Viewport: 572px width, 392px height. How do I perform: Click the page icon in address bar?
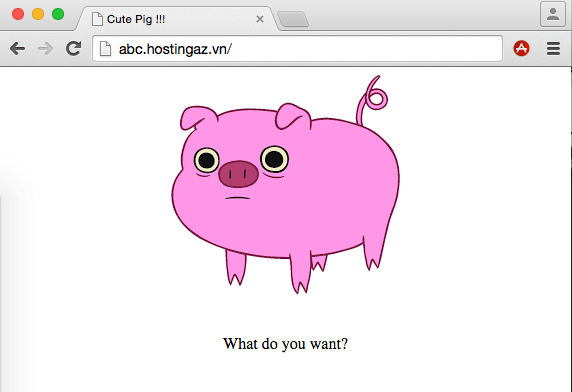tap(105, 49)
